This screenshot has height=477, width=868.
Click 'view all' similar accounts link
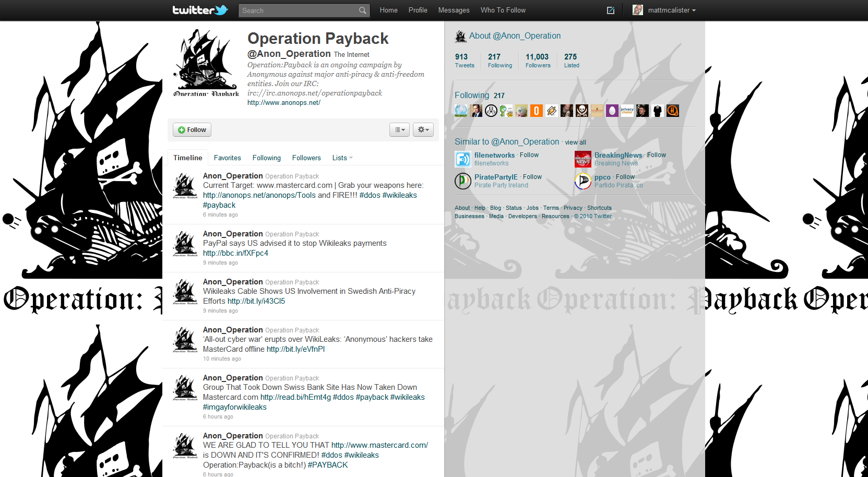575,142
